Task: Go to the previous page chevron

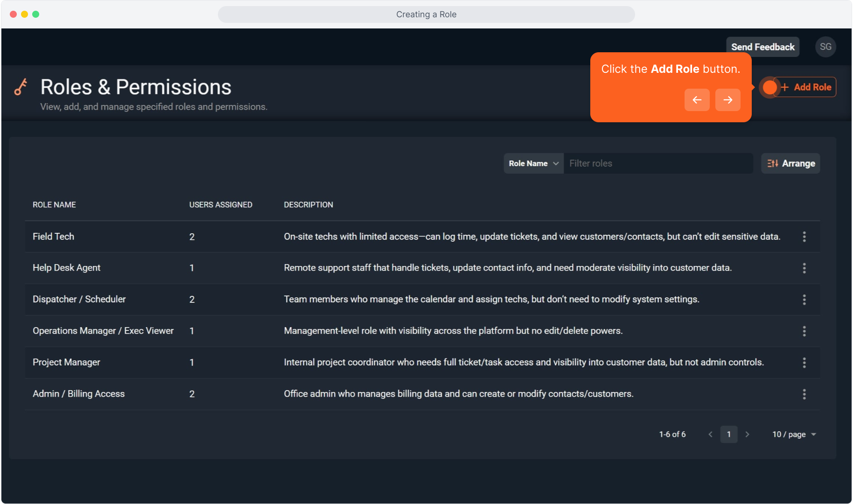Action: click(x=710, y=434)
